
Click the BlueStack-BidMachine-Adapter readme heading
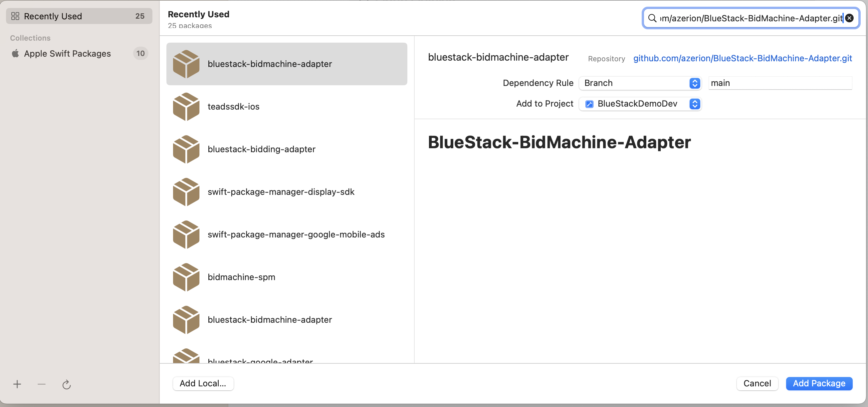click(559, 142)
